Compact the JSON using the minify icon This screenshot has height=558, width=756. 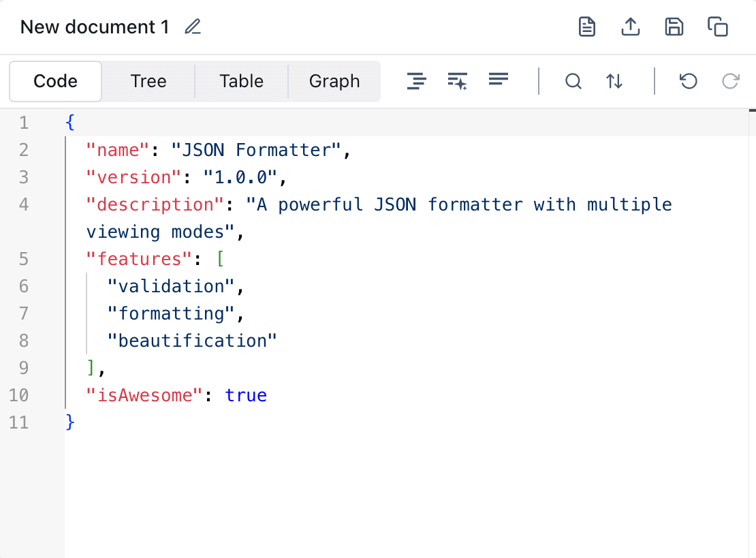[x=498, y=80]
